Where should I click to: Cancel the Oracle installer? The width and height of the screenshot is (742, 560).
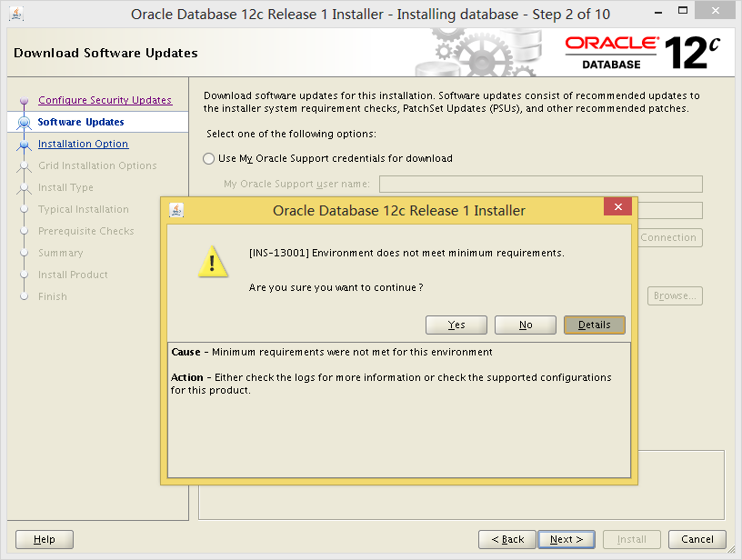pos(697,539)
